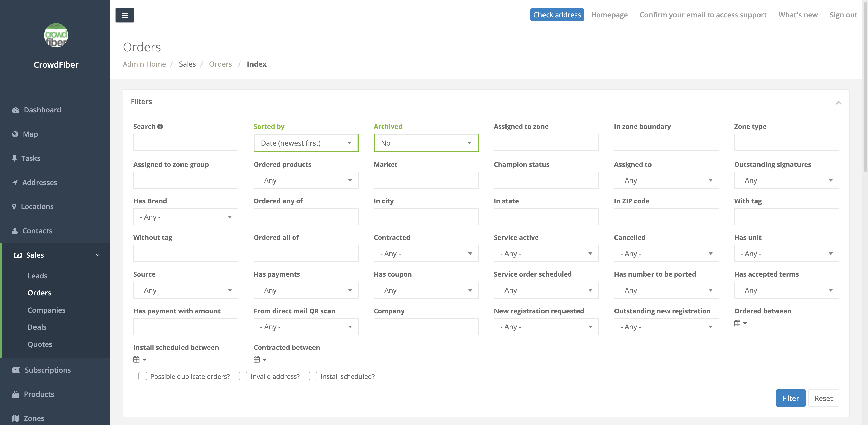
Task: Follow the Admin Home breadcrumb link
Action: tap(144, 64)
